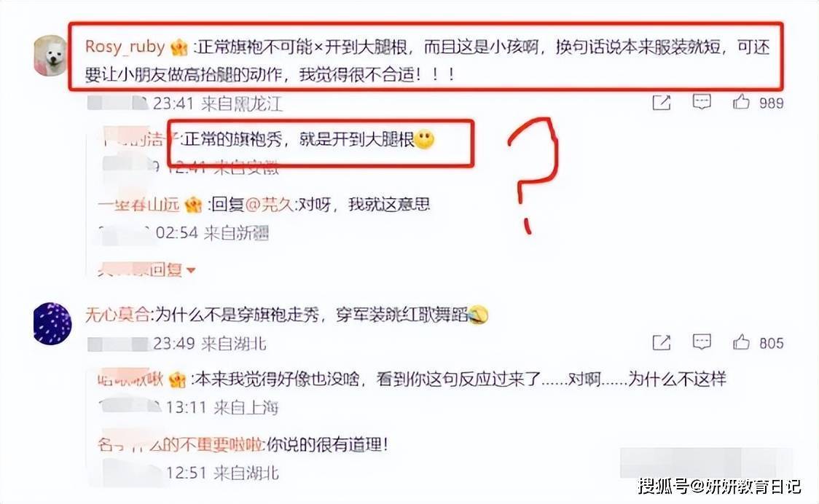Click the crown badge next to 一望春山远
The height and width of the screenshot is (504, 819).
(x=193, y=205)
